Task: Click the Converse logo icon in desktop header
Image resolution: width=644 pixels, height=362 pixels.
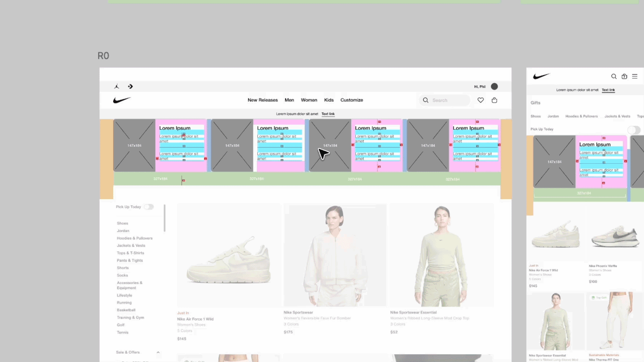Action: 130,86
